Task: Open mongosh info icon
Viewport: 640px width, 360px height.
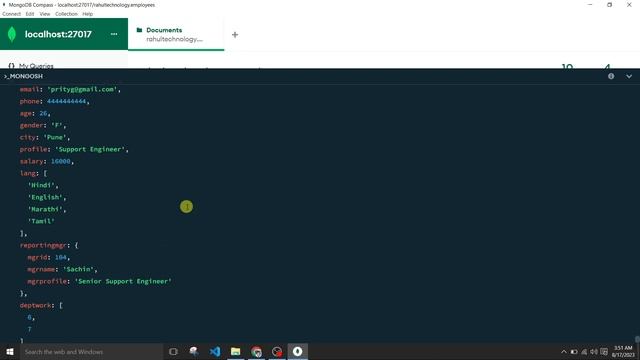Action: 611,76
